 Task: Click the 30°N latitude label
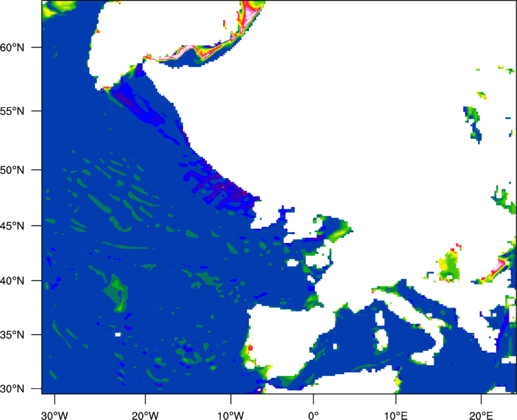12,389
